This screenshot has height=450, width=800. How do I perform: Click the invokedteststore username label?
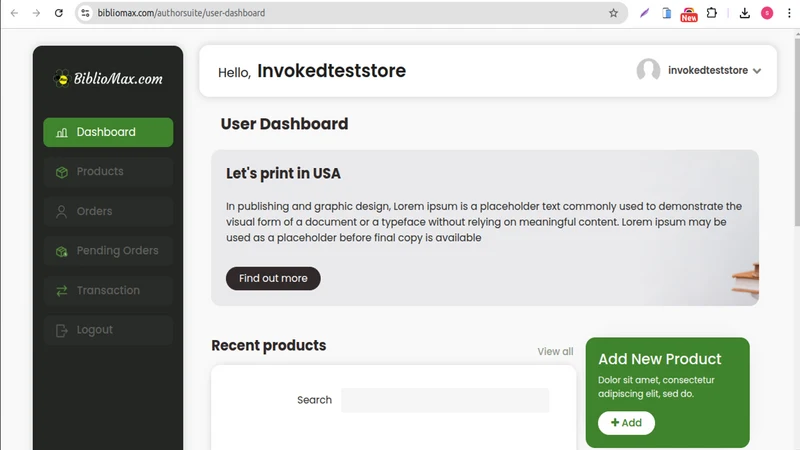tap(708, 70)
